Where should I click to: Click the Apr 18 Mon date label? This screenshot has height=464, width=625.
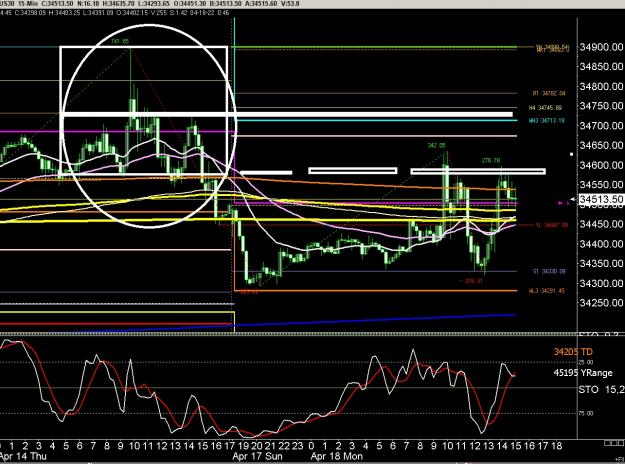pyautogui.click(x=336, y=456)
